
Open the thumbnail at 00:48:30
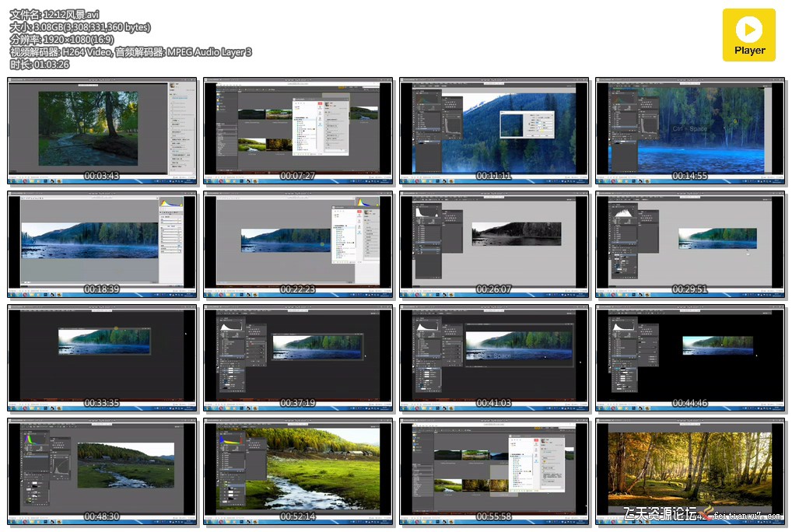click(x=102, y=471)
